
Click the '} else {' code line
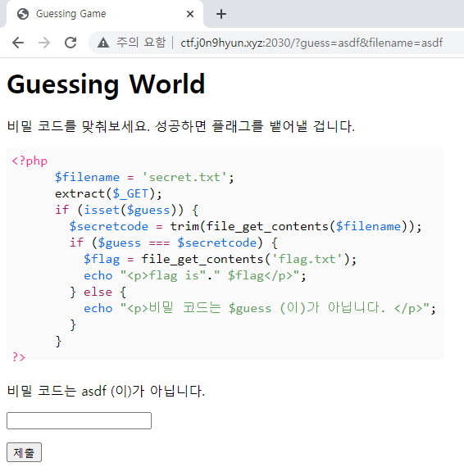98,292
